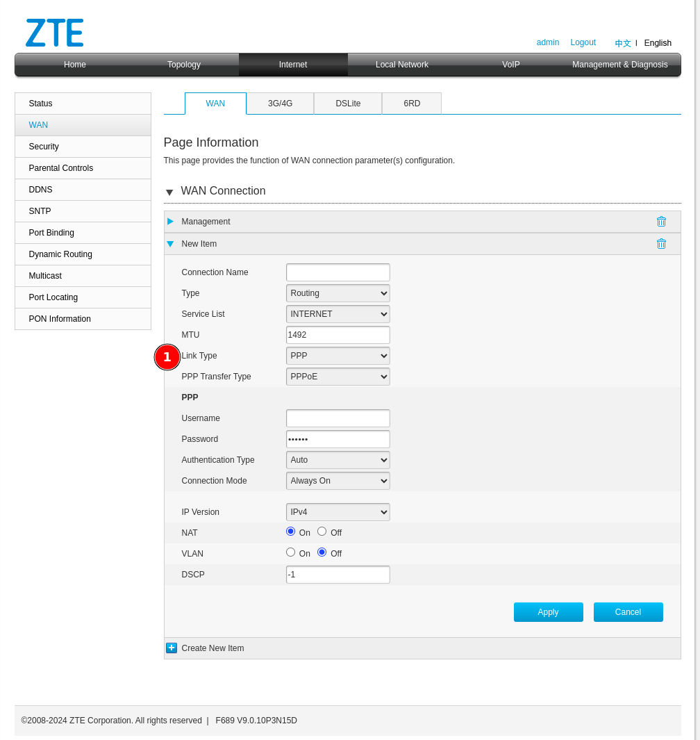Turn NAT off

(x=322, y=532)
